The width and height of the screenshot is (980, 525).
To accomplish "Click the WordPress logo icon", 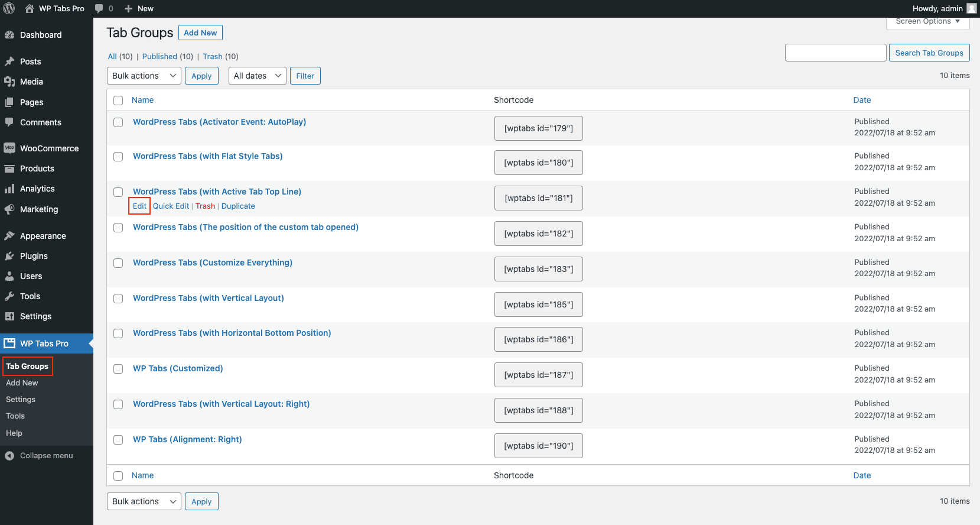I will click(9, 8).
